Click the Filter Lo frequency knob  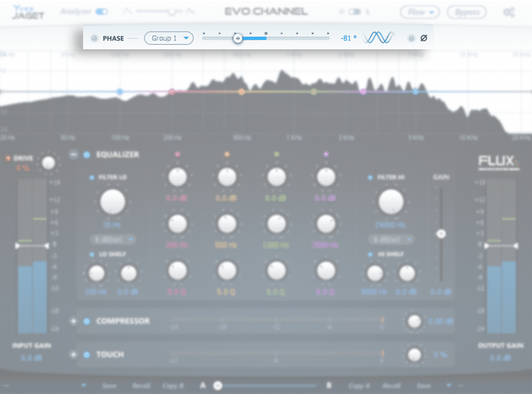point(112,202)
